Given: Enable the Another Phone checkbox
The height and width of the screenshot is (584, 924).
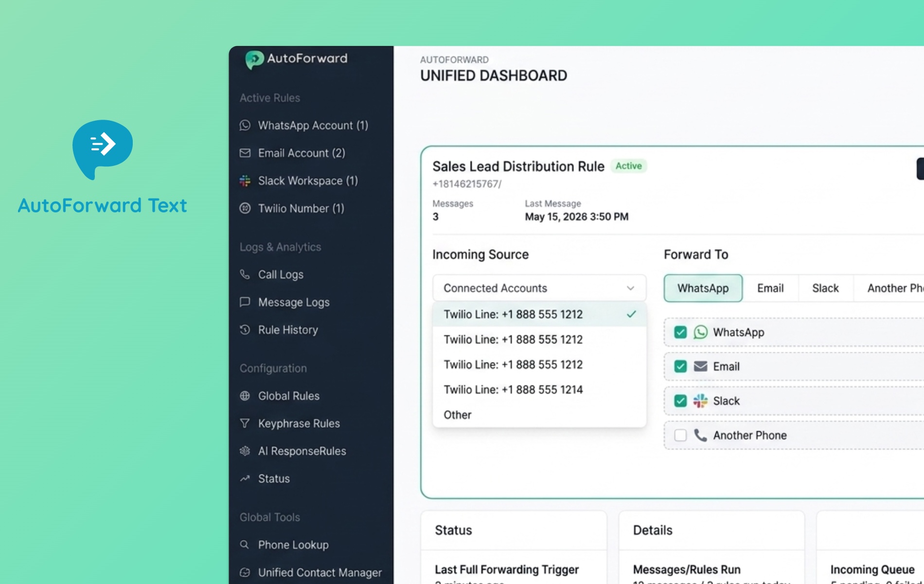Looking at the screenshot, I should pyautogui.click(x=680, y=435).
